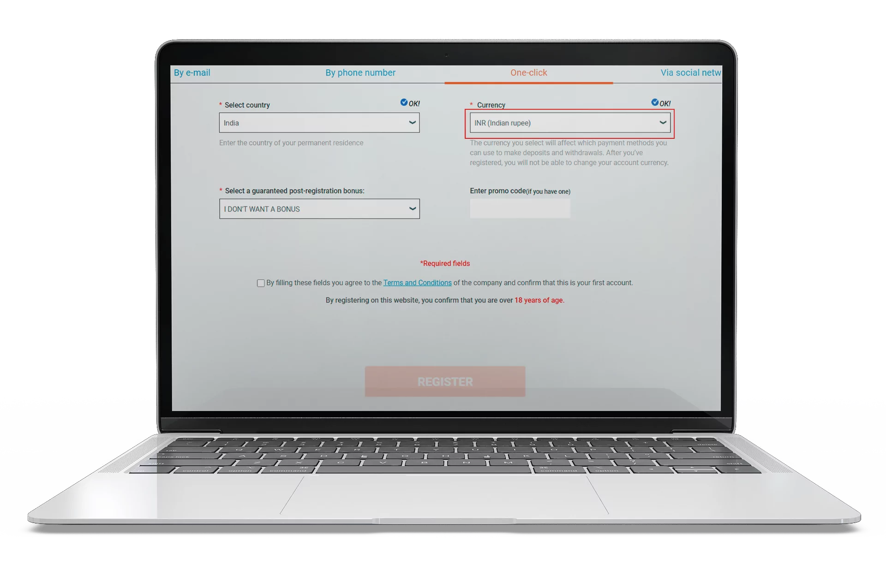The height and width of the screenshot is (588, 886).
Task: Switch to the By e-mail tab
Action: coord(192,73)
